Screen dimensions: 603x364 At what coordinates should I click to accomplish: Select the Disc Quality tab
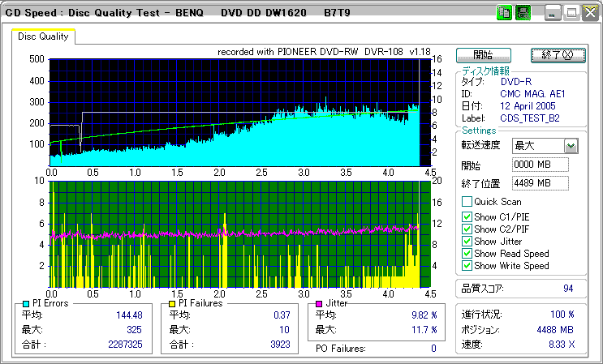click(43, 36)
